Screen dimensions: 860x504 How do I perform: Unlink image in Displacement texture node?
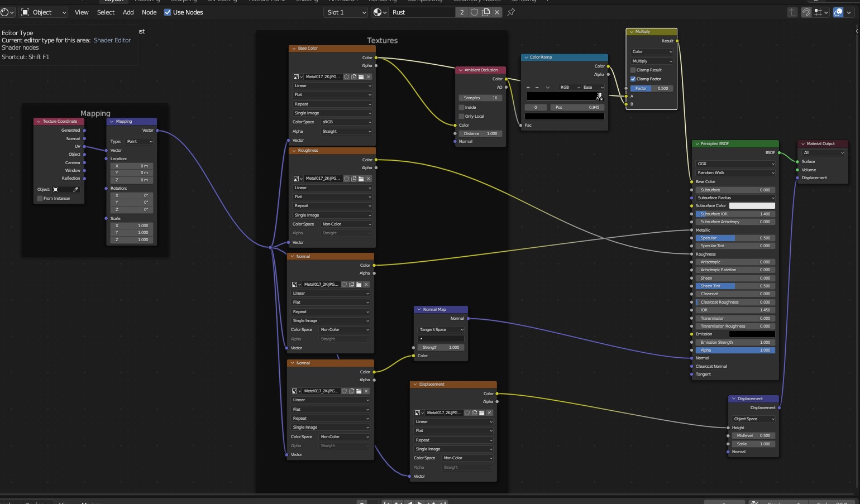[x=489, y=413]
